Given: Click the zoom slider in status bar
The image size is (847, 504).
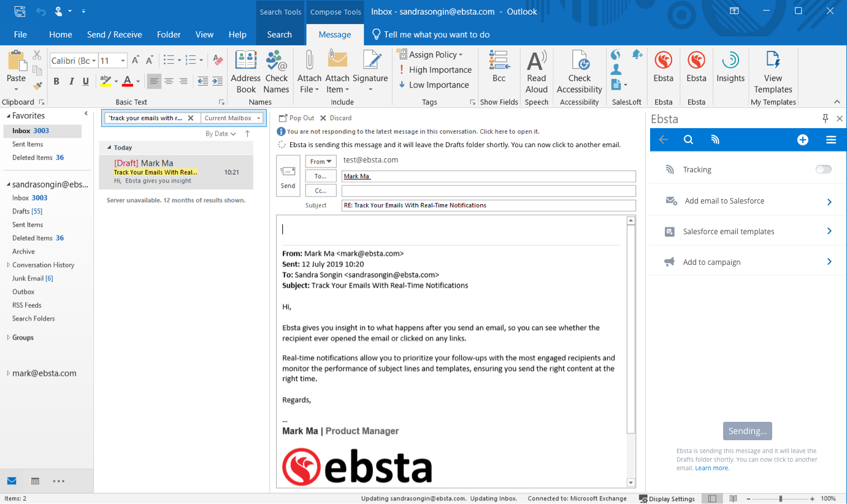Looking at the screenshot, I should click(x=780, y=498).
